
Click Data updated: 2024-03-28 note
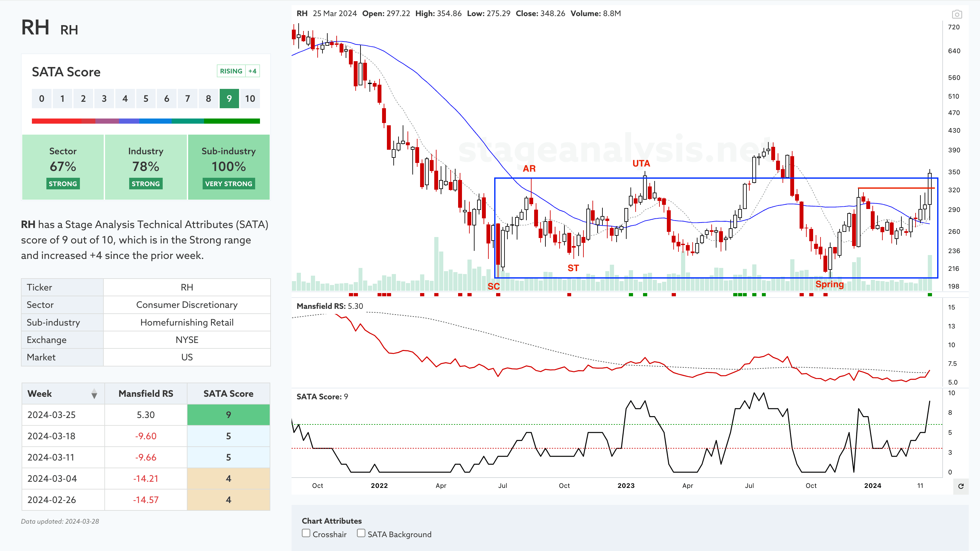pyautogui.click(x=60, y=521)
